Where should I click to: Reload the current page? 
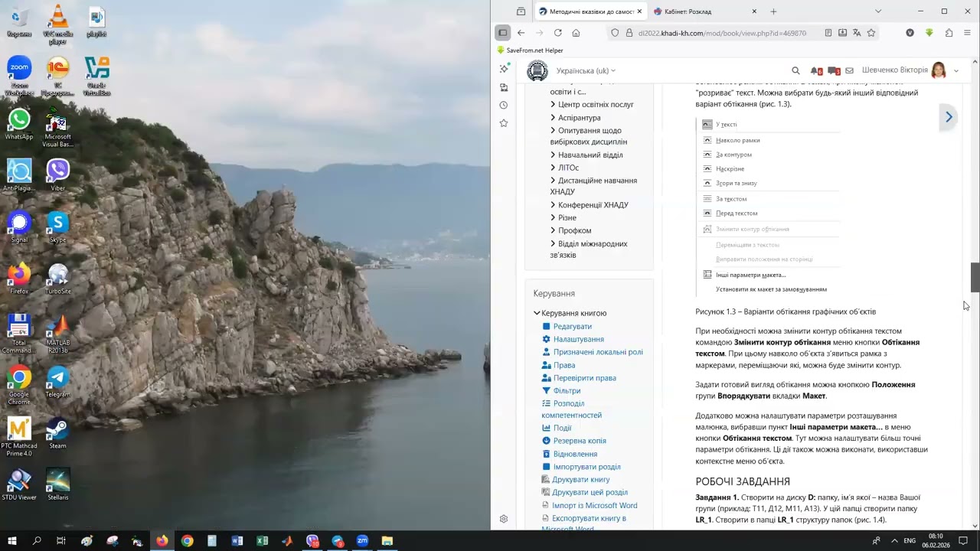tap(557, 33)
